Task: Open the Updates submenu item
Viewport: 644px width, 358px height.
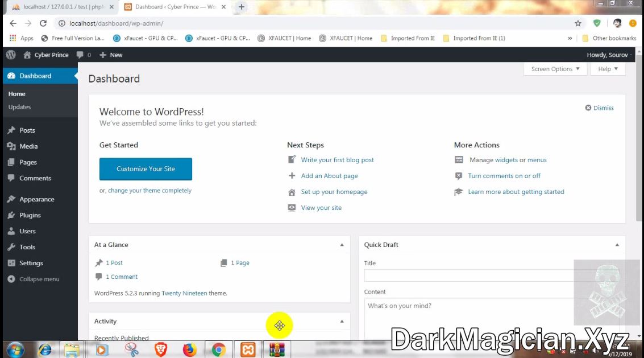Action: pyautogui.click(x=19, y=107)
